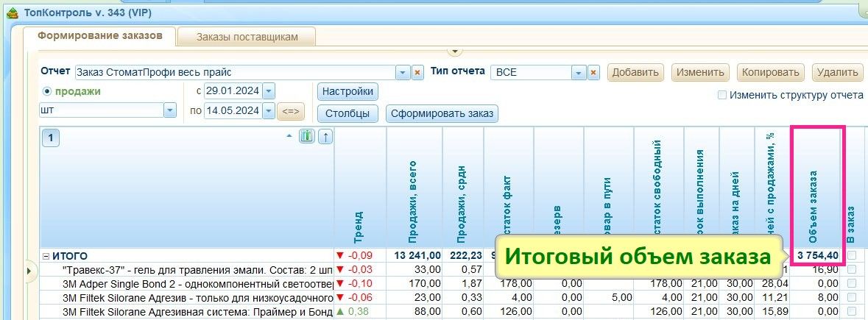Image resolution: width=868 pixels, height=320 pixels.
Task: Tick В заказ checkbox for Травекс-37 row
Action: click(851, 269)
